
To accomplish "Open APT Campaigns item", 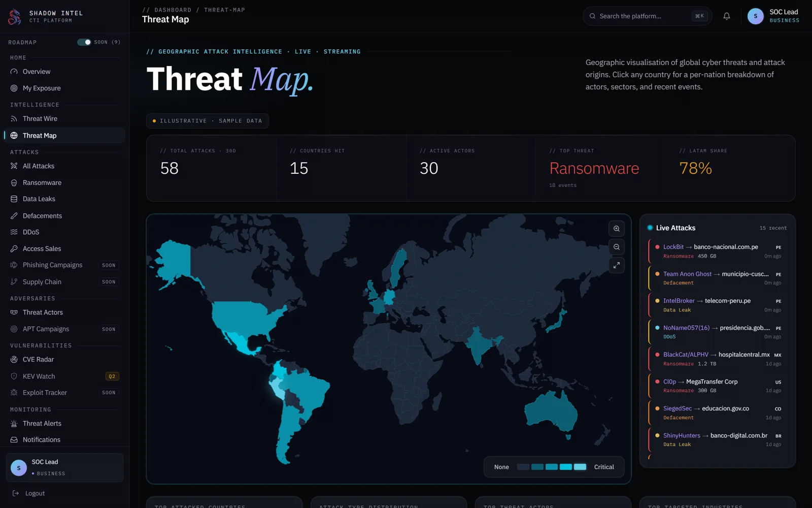I will pos(64,329).
